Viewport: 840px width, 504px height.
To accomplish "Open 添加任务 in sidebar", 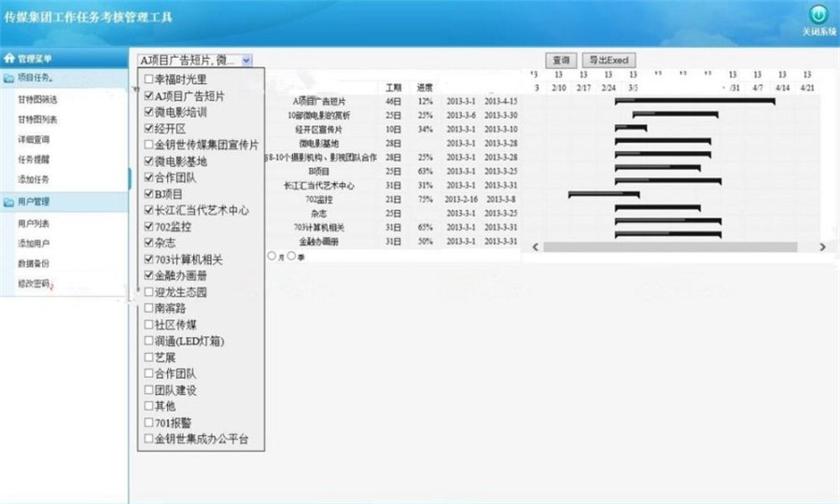I will coord(34,179).
